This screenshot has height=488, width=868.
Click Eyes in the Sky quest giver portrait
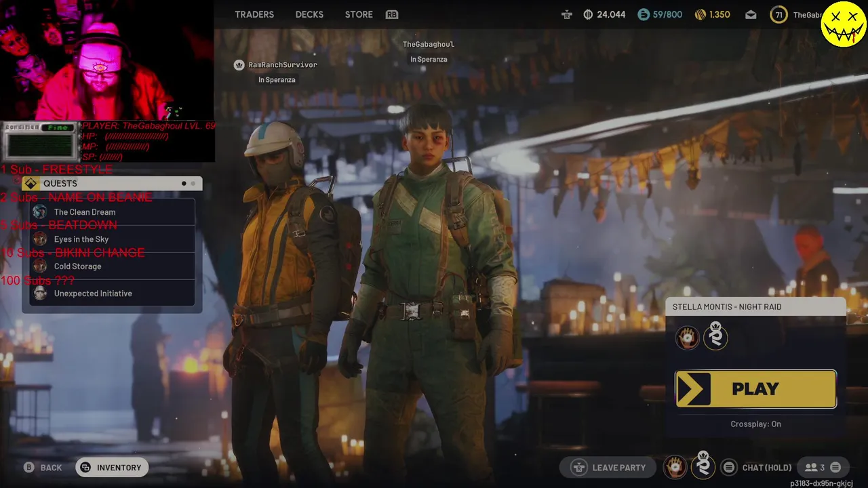[x=40, y=239]
